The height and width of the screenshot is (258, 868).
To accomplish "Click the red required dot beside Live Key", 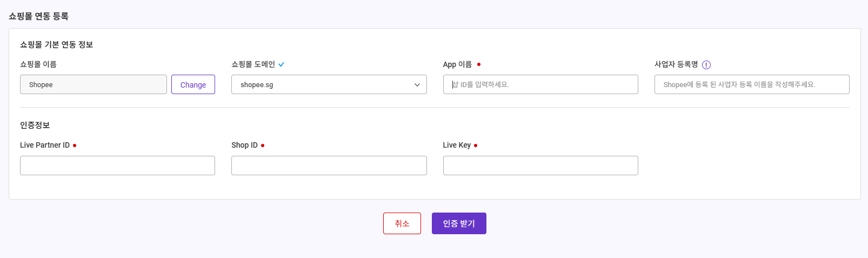I will [476, 145].
